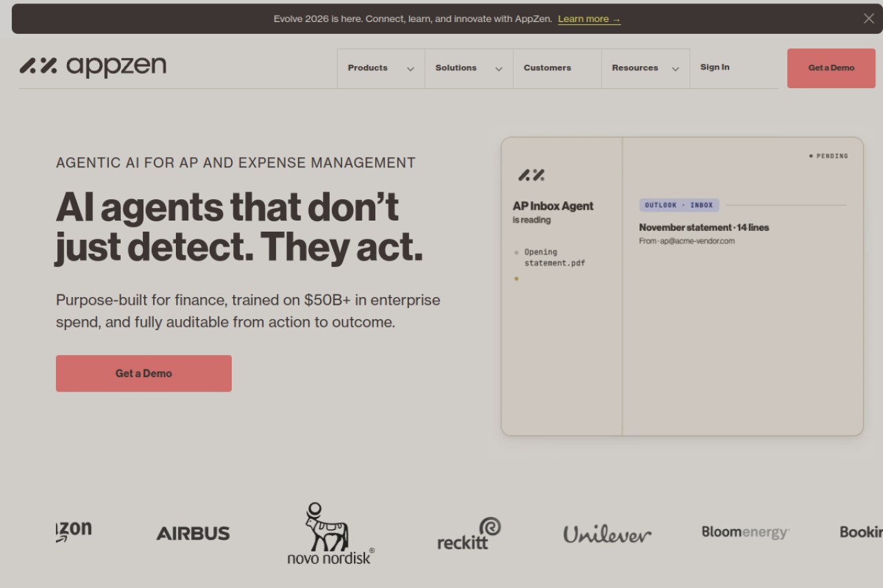The width and height of the screenshot is (883, 588).
Task: Open the Solutions menu
Action: 469,68
